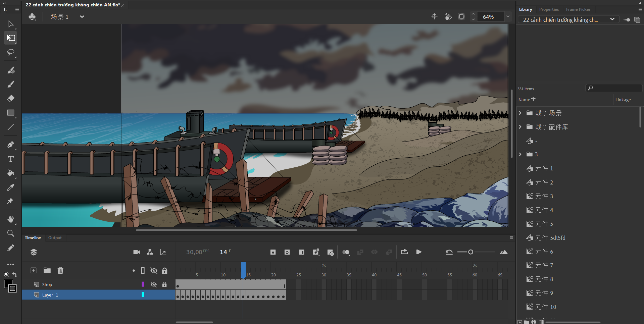Viewport: 644px width, 324px height.
Task: Click the timeline zoom slider handle
Action: (470, 252)
